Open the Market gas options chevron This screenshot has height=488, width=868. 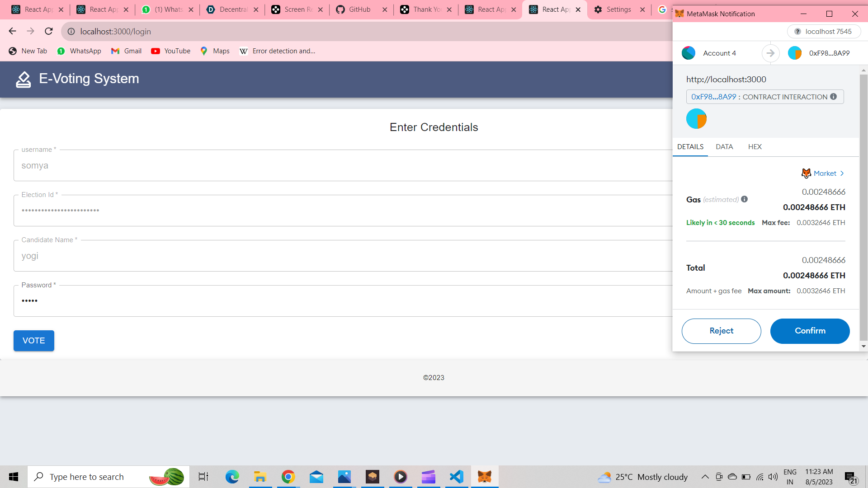(842, 174)
